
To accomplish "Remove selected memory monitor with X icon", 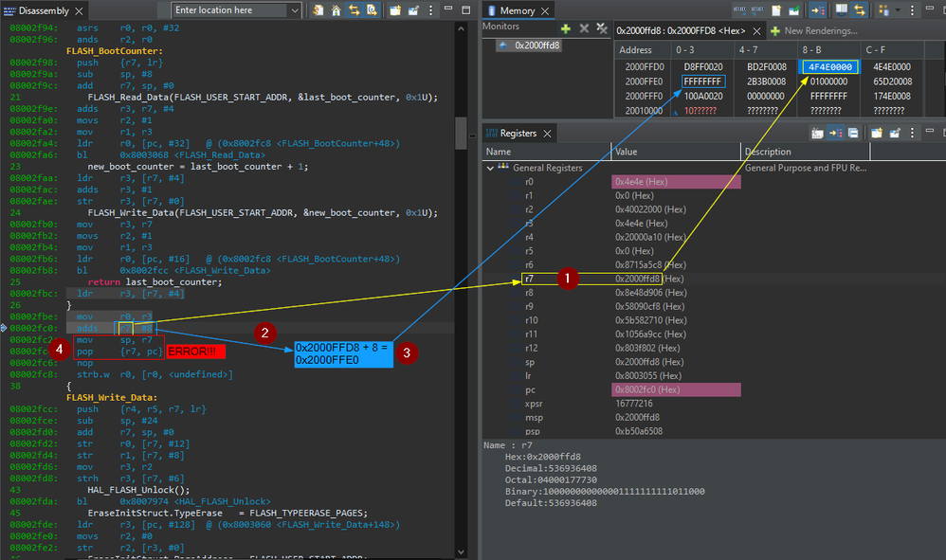I will pos(585,29).
